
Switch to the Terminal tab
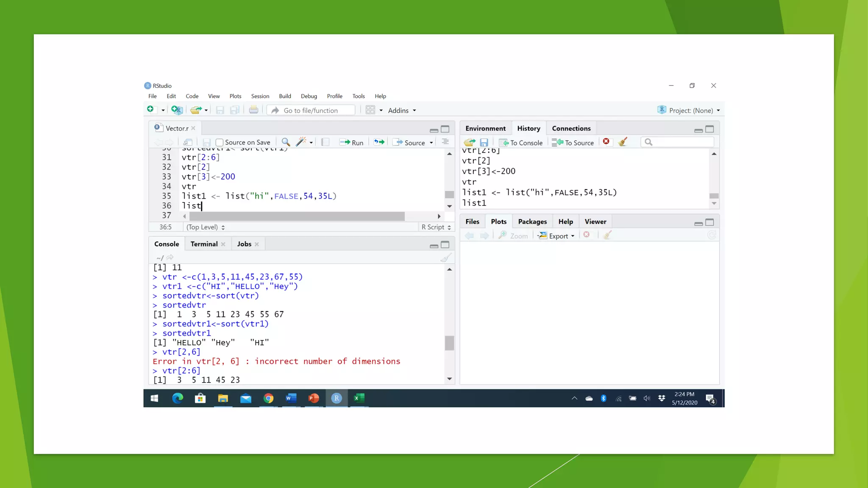pos(204,244)
